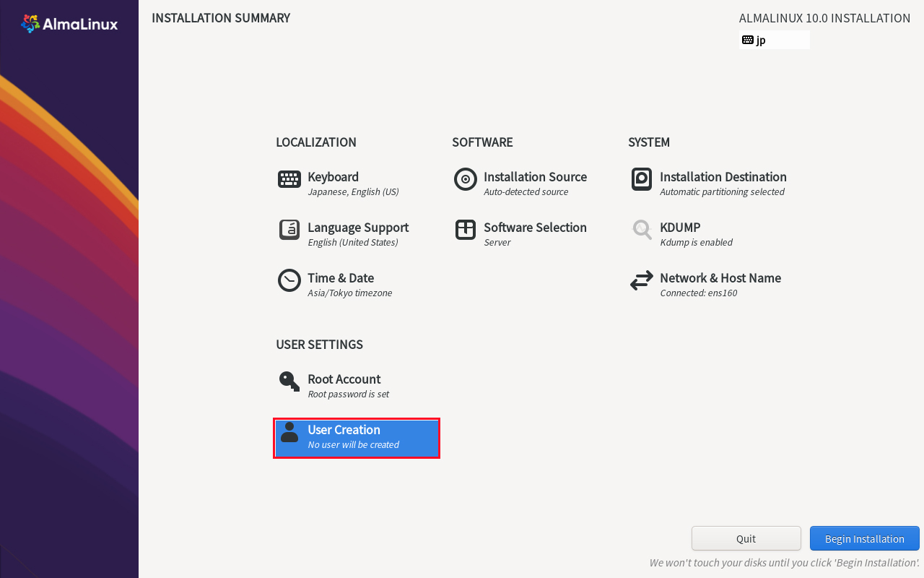Click the AlmaLinux logo in sidebar

click(x=69, y=24)
